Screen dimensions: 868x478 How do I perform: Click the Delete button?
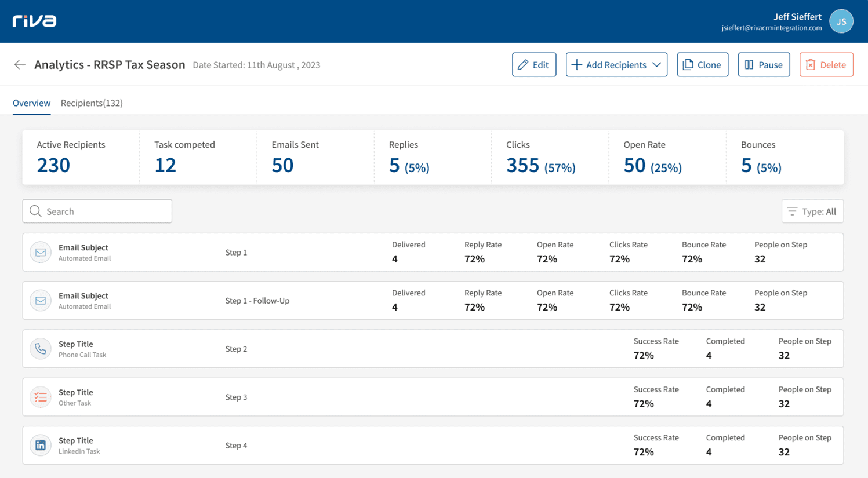tap(826, 64)
